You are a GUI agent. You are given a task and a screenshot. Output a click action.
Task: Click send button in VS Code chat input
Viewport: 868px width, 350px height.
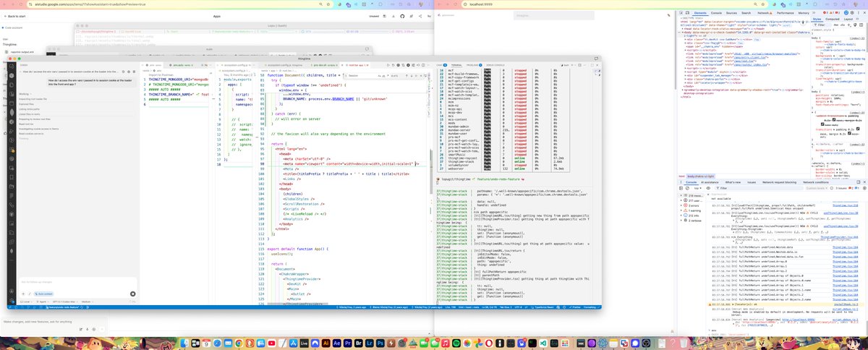point(133,293)
